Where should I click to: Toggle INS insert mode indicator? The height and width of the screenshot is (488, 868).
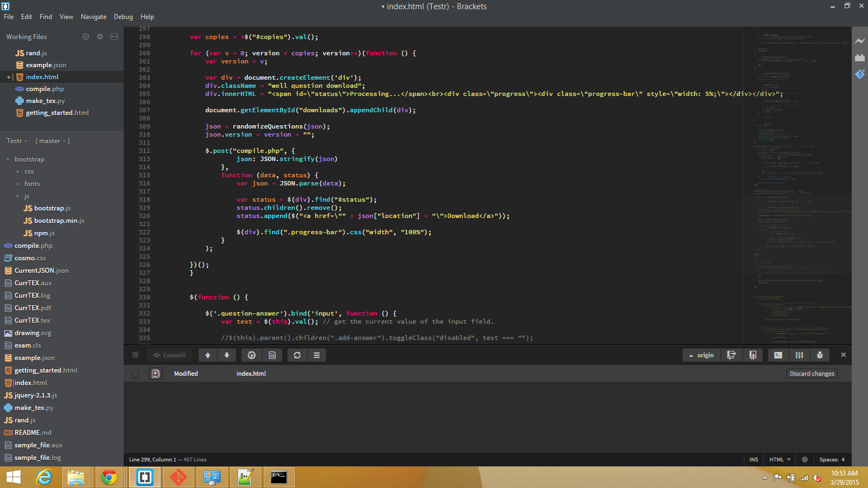point(754,460)
